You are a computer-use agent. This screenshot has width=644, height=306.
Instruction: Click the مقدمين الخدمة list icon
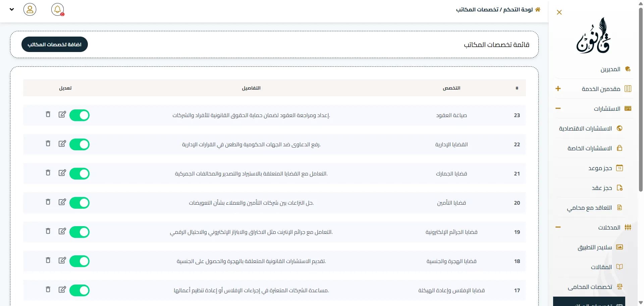pos(628,89)
